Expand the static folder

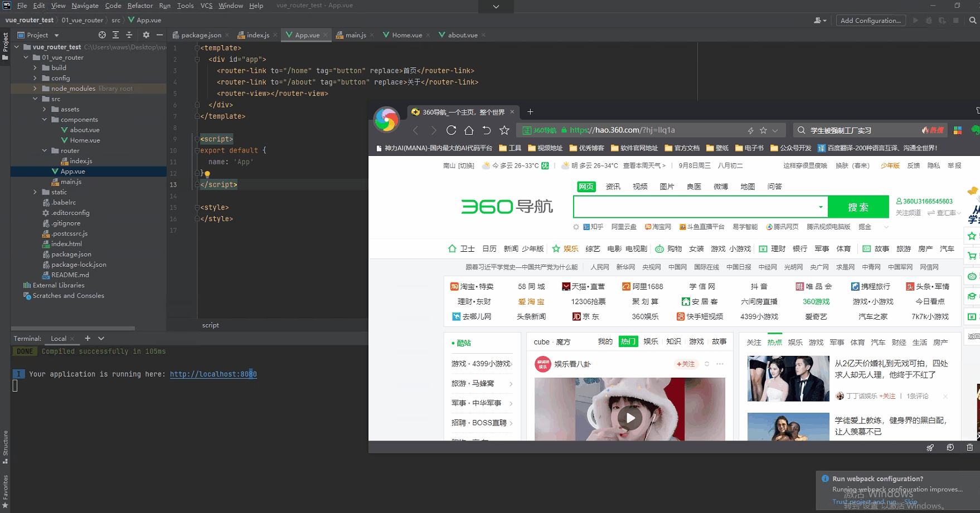(x=35, y=192)
